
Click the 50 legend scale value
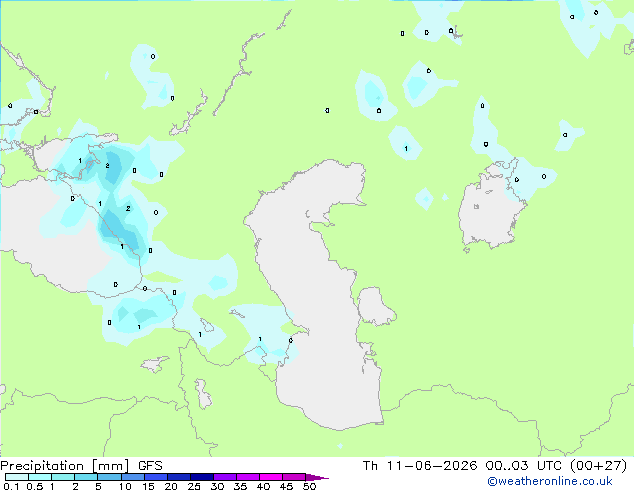coord(309,486)
